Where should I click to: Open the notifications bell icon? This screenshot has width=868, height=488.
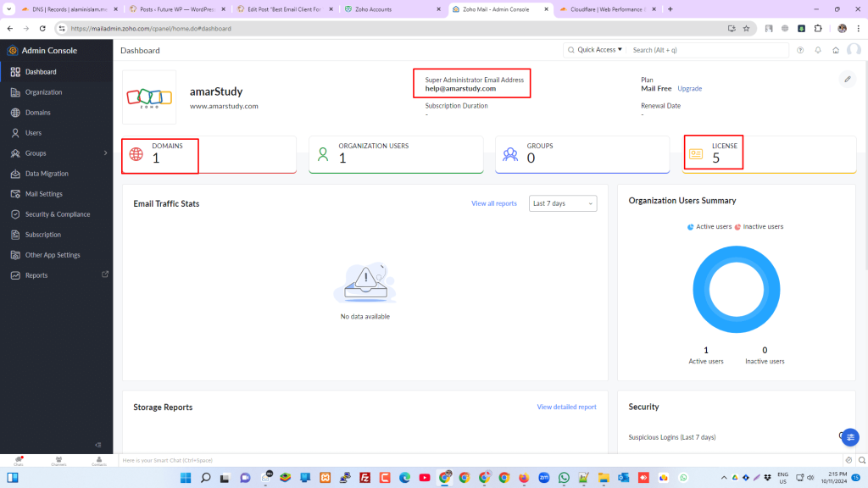(818, 50)
